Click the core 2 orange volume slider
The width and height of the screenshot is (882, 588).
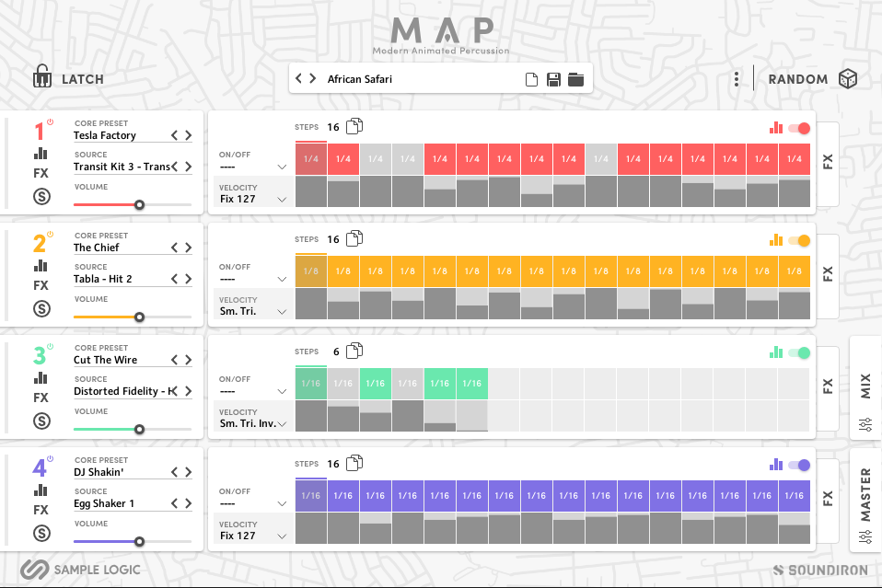133,317
